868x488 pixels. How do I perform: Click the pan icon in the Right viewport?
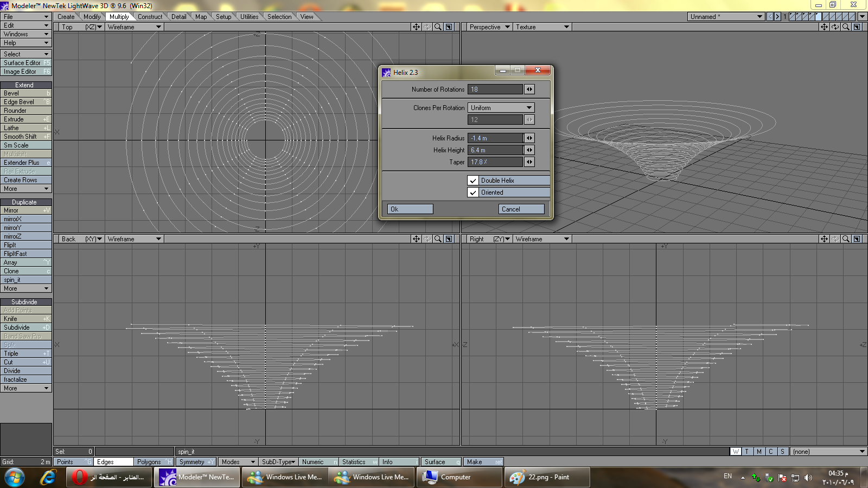click(824, 239)
